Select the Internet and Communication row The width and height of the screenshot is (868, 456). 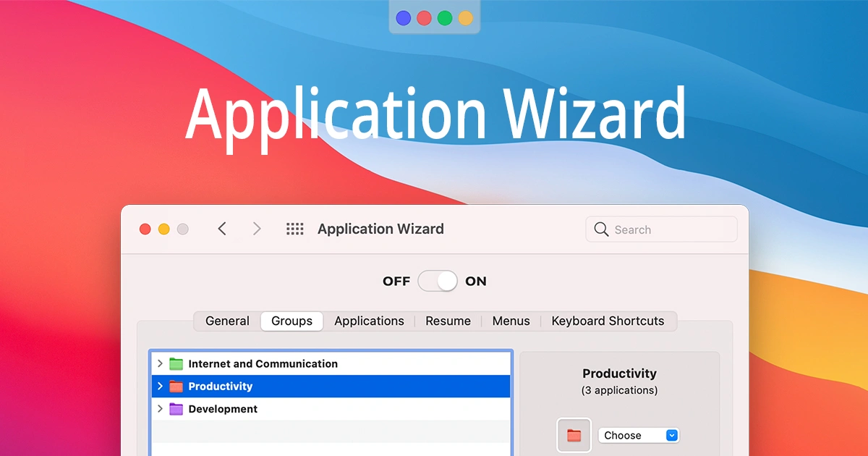(331, 363)
